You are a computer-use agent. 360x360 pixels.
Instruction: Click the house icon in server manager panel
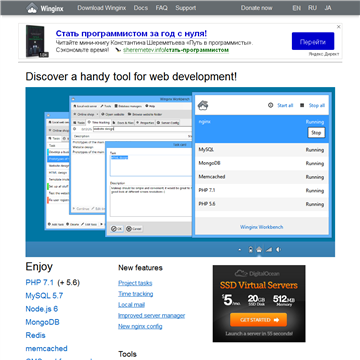coord(203,106)
